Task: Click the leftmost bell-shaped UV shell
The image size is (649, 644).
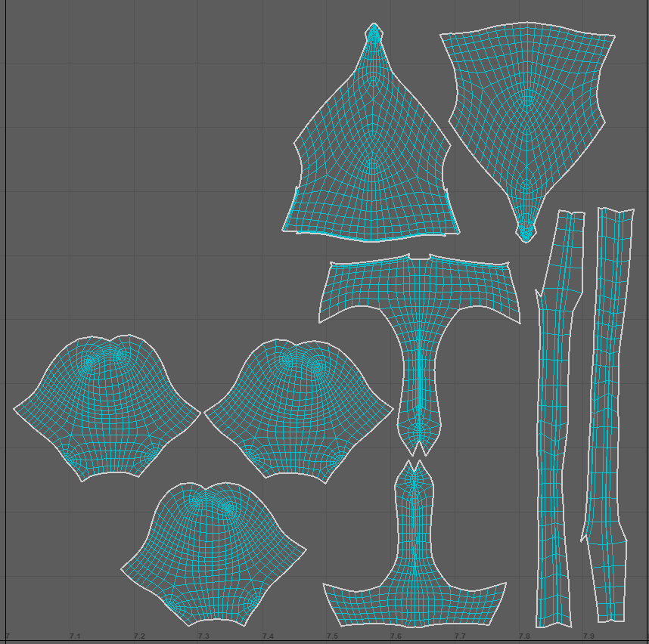Action: pos(107,410)
